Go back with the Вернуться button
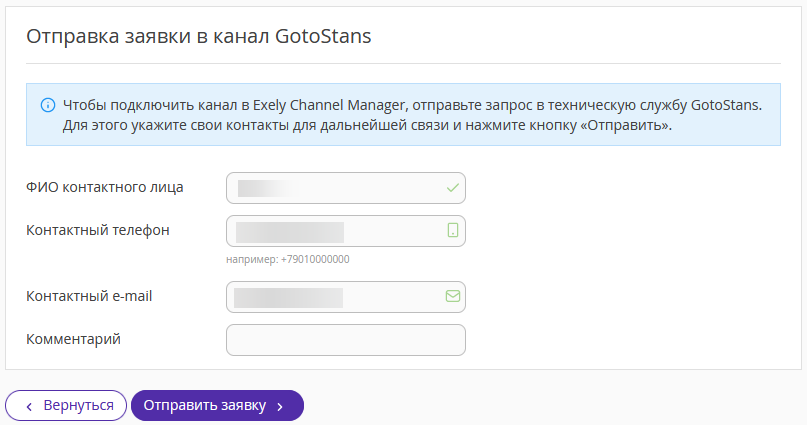807x425 pixels. (66, 405)
